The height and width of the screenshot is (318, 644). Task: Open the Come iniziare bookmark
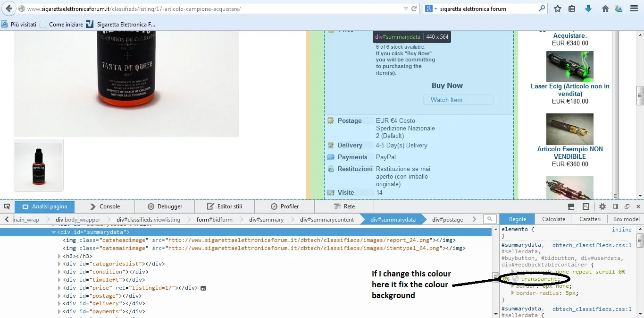(x=61, y=24)
